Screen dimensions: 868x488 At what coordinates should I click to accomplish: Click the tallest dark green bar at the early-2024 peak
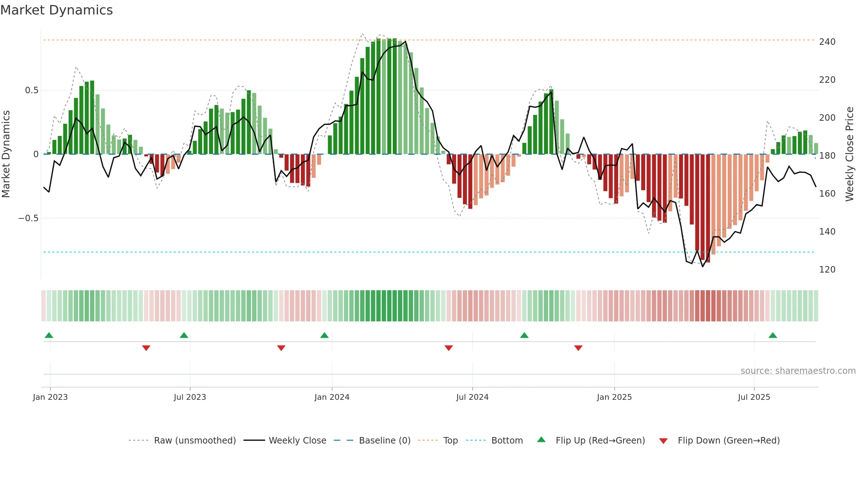pos(395,96)
